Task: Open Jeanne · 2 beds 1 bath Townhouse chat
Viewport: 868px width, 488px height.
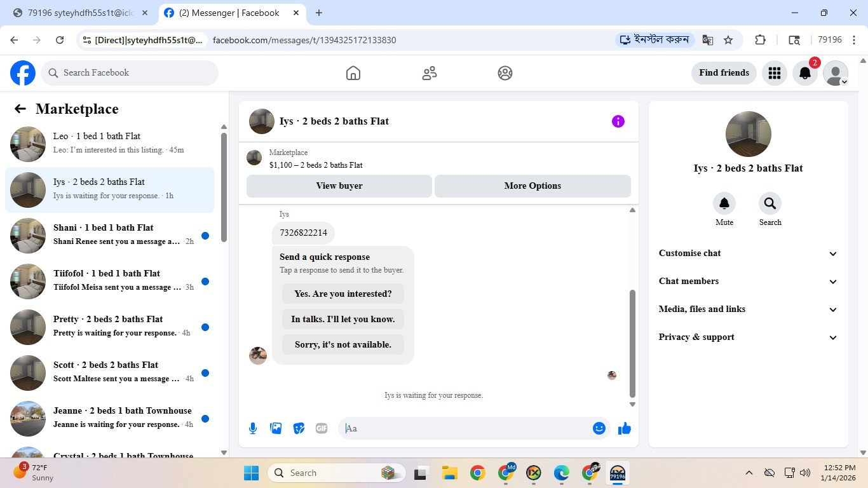Action: click(110, 418)
